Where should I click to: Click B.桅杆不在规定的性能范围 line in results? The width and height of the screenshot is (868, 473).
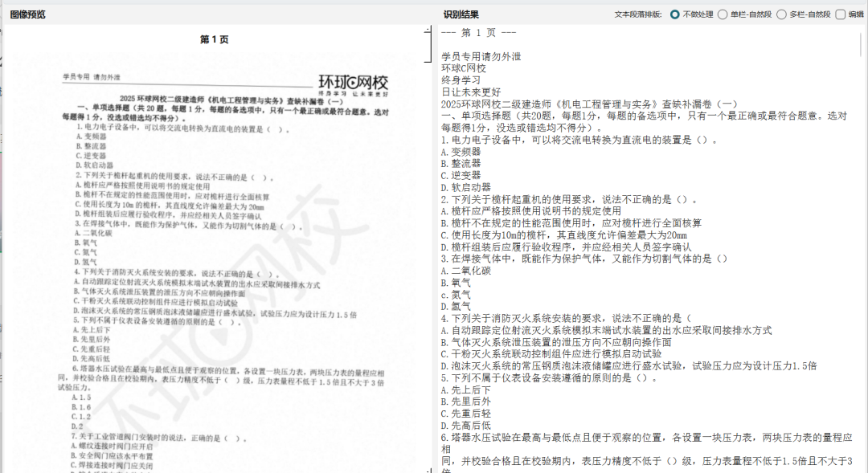point(571,223)
